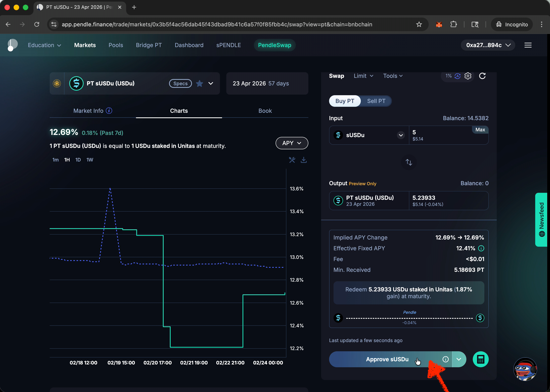Viewport: 550px width, 392px height.
Task: Swap input and output direction arrows
Action: (409, 162)
